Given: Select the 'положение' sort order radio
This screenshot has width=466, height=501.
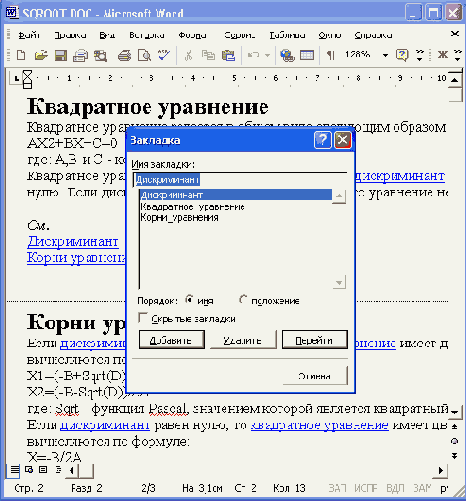Looking at the screenshot, I should pos(243,300).
